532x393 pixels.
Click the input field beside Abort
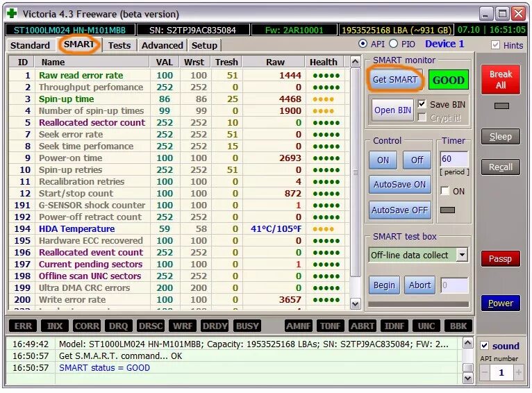[x=454, y=285]
